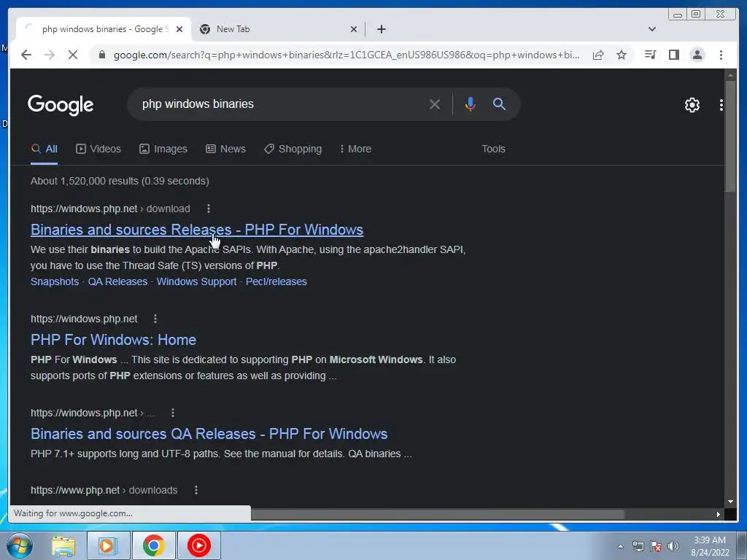Open Google options dots beside settings gear
Screen dimensions: 747x560
pyautogui.click(x=721, y=105)
